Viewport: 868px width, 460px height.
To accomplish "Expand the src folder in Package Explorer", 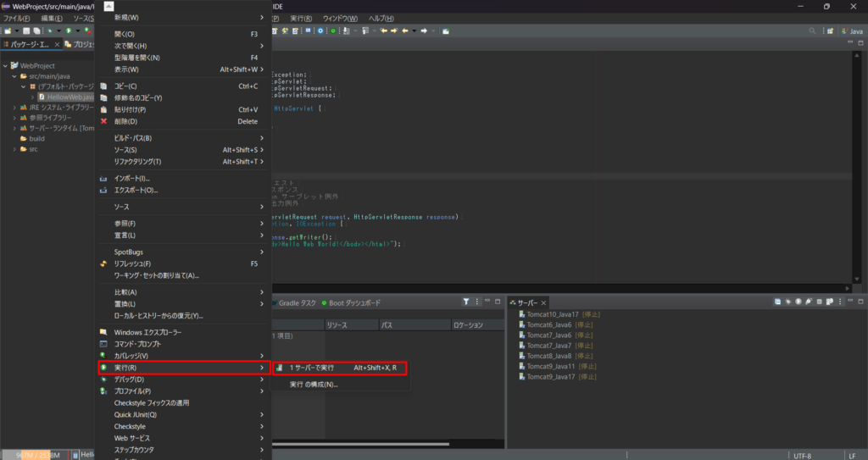I will coord(14,149).
